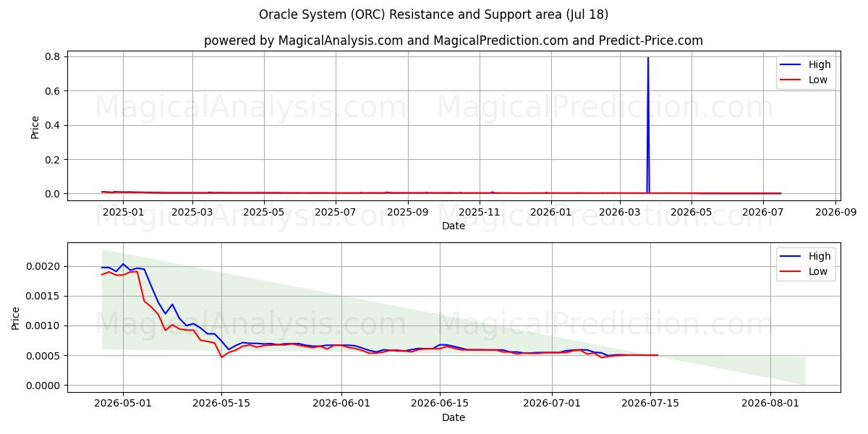Click 'Low' in the bottom chart legend

click(818, 271)
